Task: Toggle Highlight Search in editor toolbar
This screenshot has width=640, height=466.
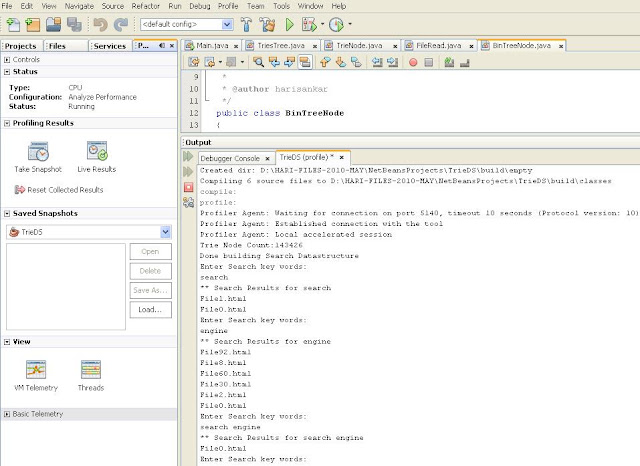Action: (x=305, y=62)
